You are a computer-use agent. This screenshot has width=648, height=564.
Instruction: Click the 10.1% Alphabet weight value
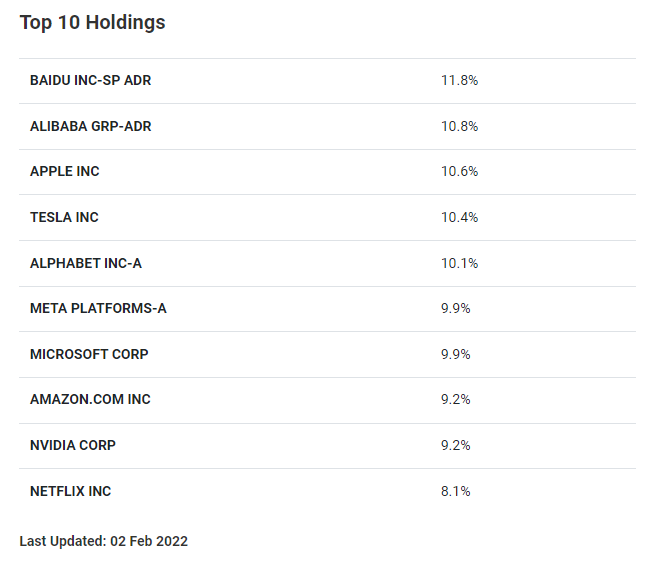(x=459, y=263)
